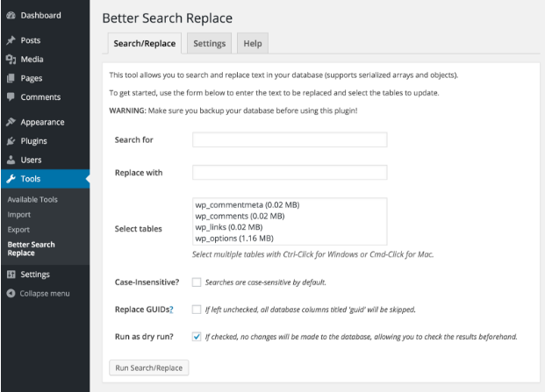Viewport: 545px width, 392px height.
Task: Uncheck the Run as dry run checkbox
Action: pos(197,337)
